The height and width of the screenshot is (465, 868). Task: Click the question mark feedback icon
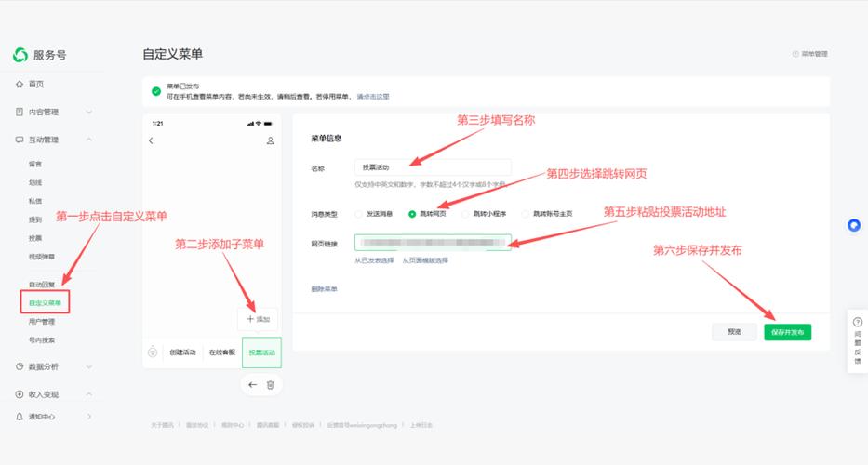pos(858,322)
